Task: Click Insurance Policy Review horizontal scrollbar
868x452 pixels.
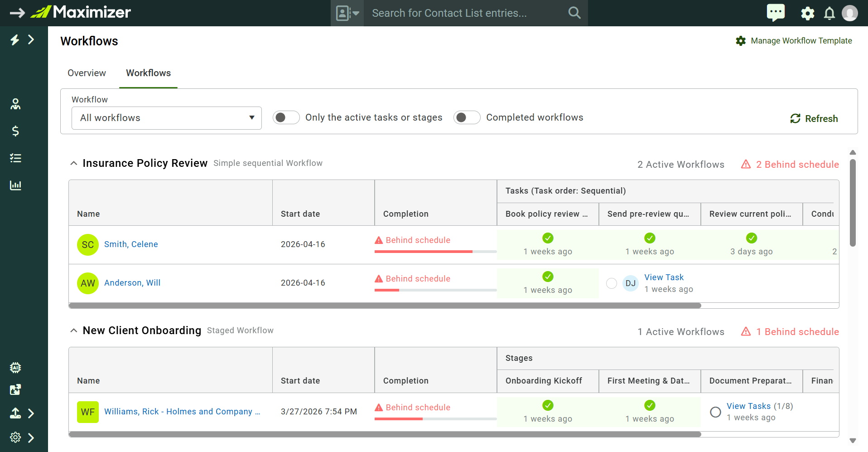Action: pyautogui.click(x=385, y=306)
